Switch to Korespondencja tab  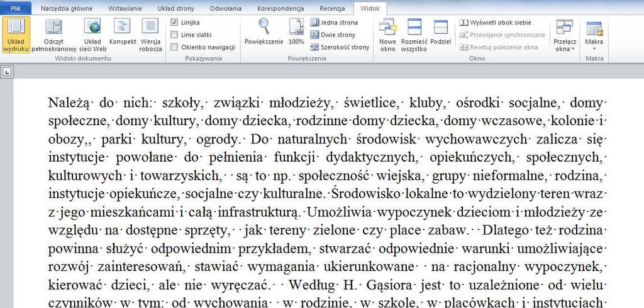coord(281,8)
